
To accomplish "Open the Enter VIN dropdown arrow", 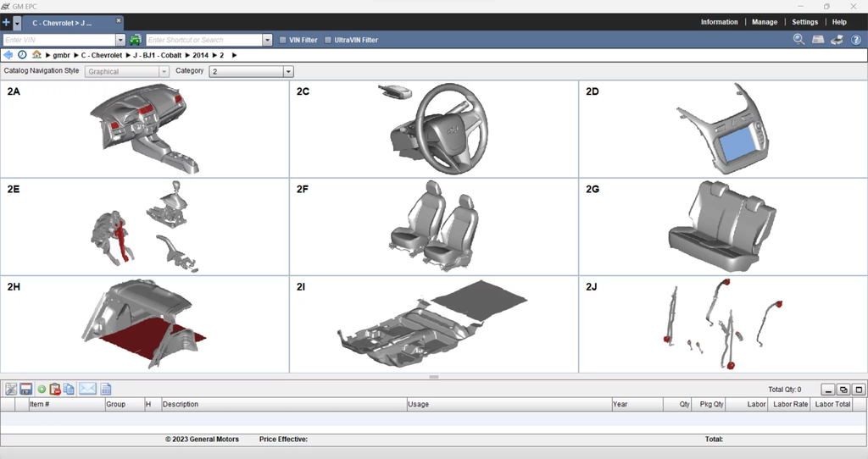I will pos(120,40).
